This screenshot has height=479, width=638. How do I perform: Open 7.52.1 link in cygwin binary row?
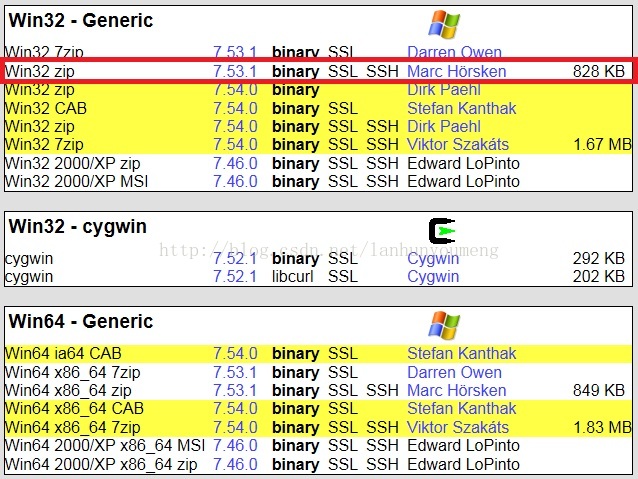click(235, 258)
